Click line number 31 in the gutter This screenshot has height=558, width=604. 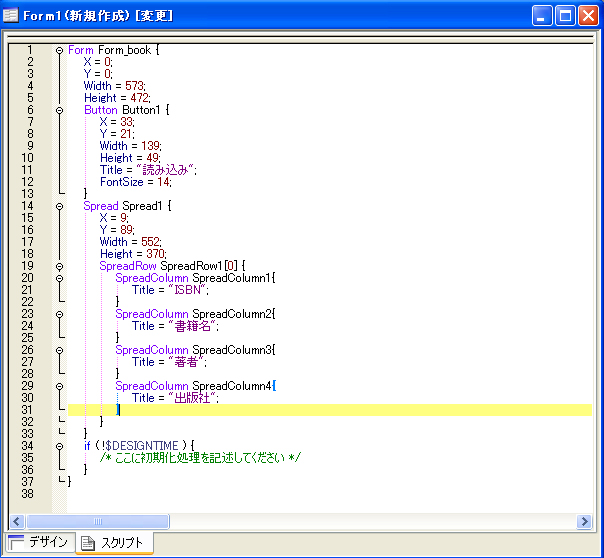pos(27,410)
